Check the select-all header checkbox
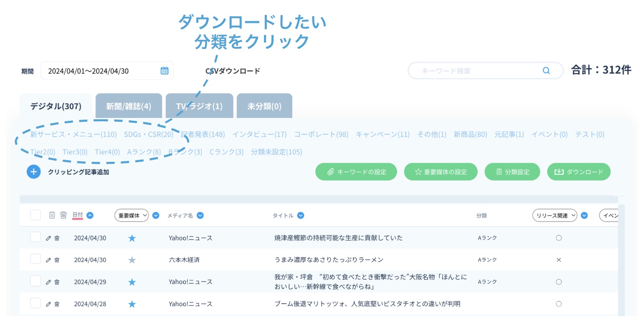Viewport: 644px width, 327px height. (35, 215)
